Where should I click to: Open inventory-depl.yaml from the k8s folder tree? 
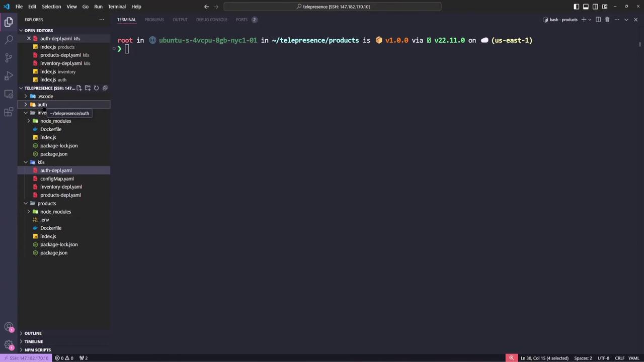tap(61, 187)
